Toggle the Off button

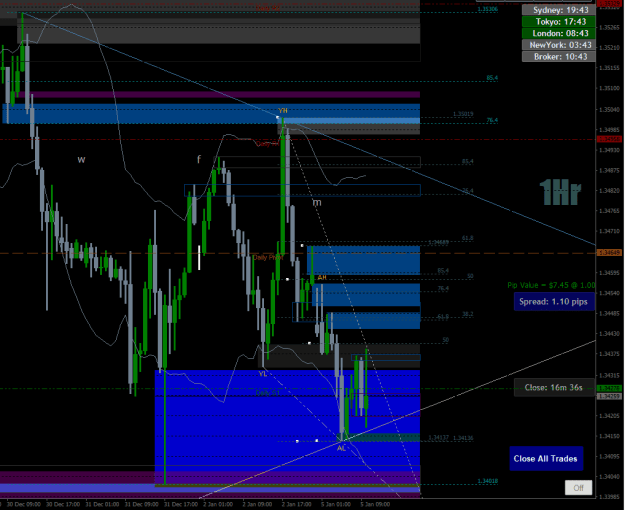tap(578, 488)
